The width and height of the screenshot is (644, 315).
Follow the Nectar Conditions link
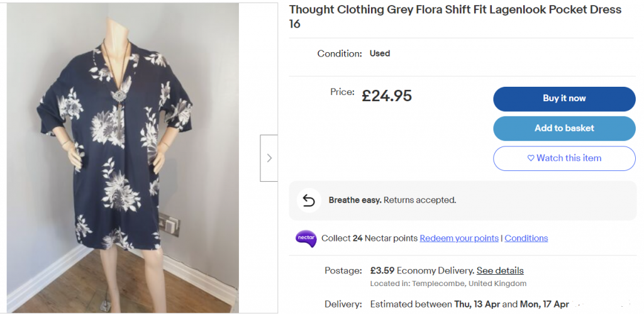tap(526, 238)
